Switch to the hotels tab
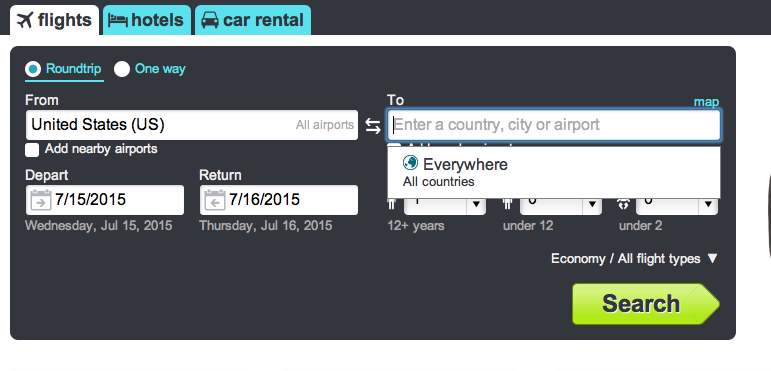Image resolution: width=771 pixels, height=371 pixels. point(147,20)
